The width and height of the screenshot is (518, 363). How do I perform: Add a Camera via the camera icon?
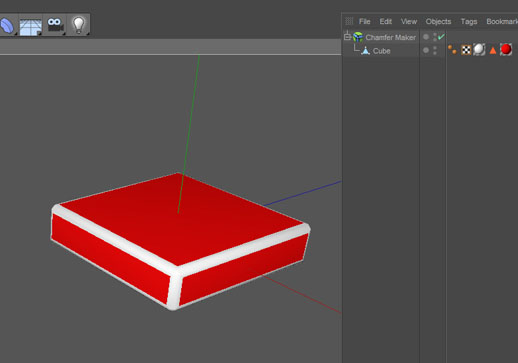pyautogui.click(x=55, y=25)
